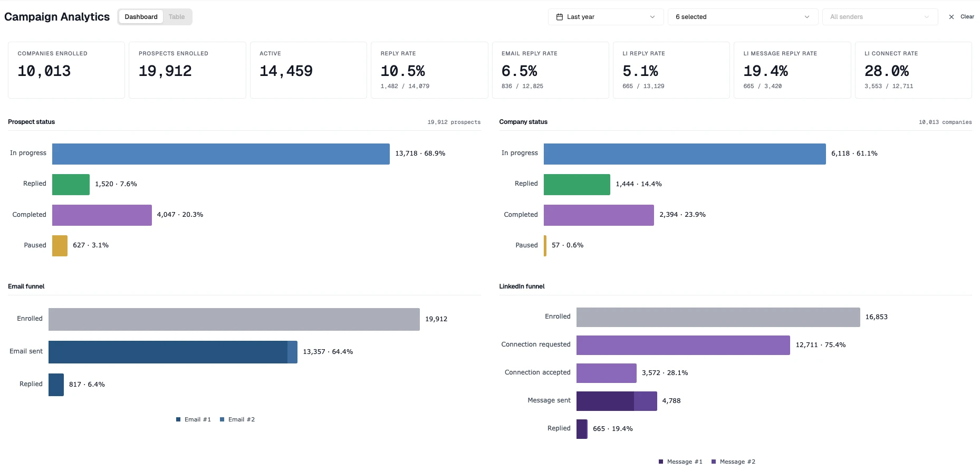Click the yellow Paused bar in Prospect status
Image resolution: width=980 pixels, height=470 pixels.
[60, 245]
